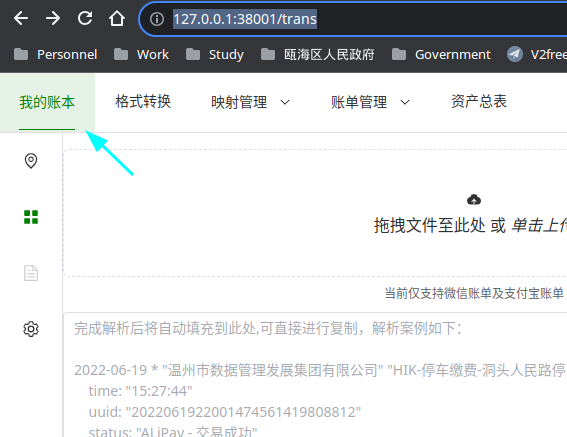Open the 瓯海区人民政府 bookmarks folder
This screenshot has height=437, width=567.
(317, 55)
